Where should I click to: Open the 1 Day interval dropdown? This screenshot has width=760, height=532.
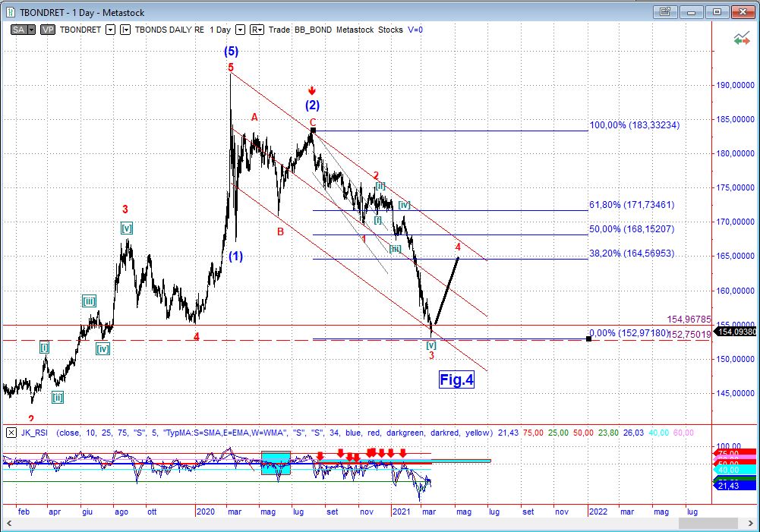[240, 30]
